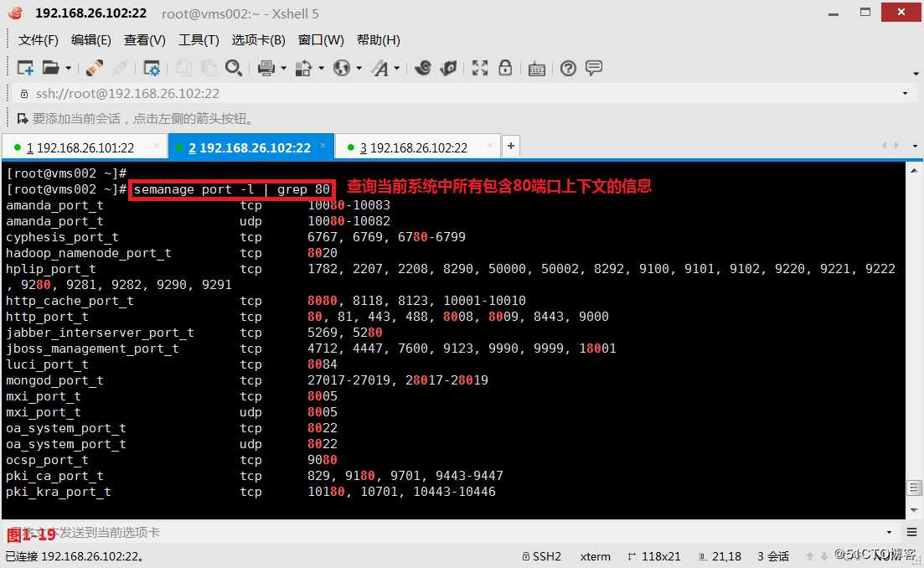
Task: Click the grayed Copy icon
Action: pos(183,69)
